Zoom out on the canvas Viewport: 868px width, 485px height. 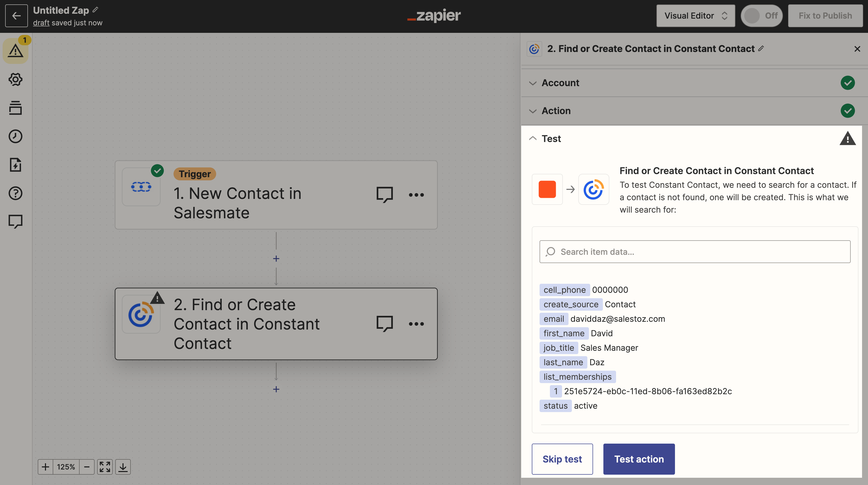point(87,467)
